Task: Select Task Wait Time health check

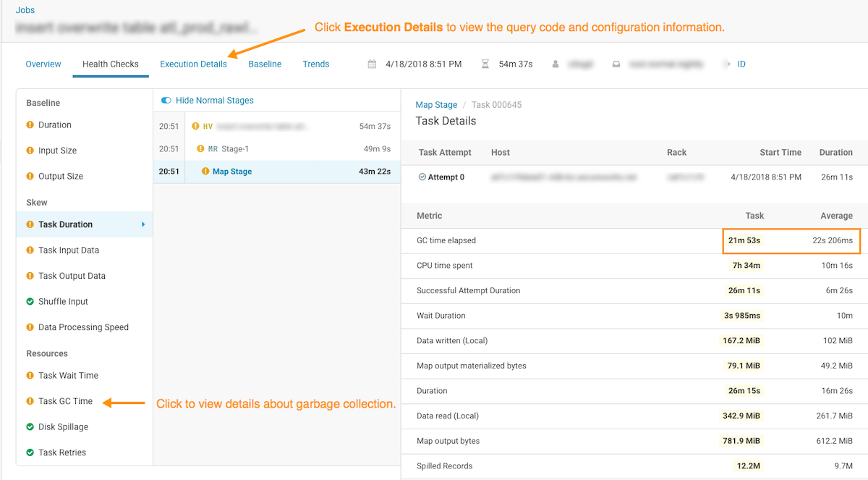Action: click(68, 376)
